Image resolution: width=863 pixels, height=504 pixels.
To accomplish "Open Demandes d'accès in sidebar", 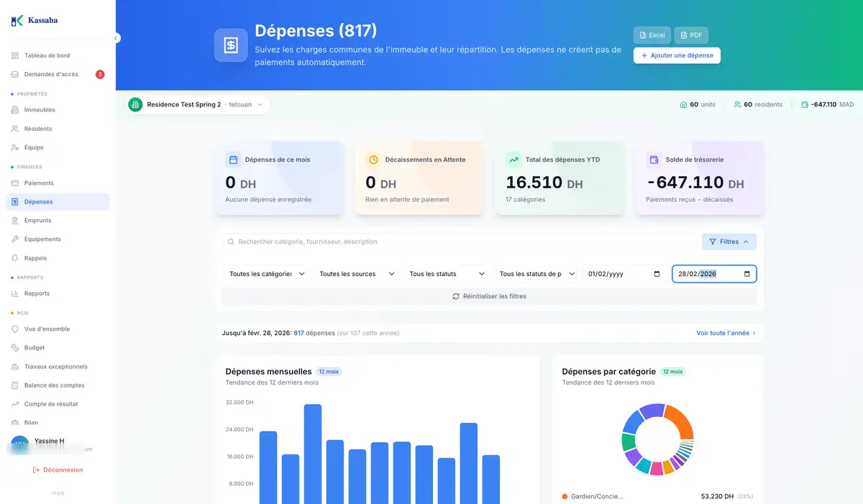I will tap(58, 74).
